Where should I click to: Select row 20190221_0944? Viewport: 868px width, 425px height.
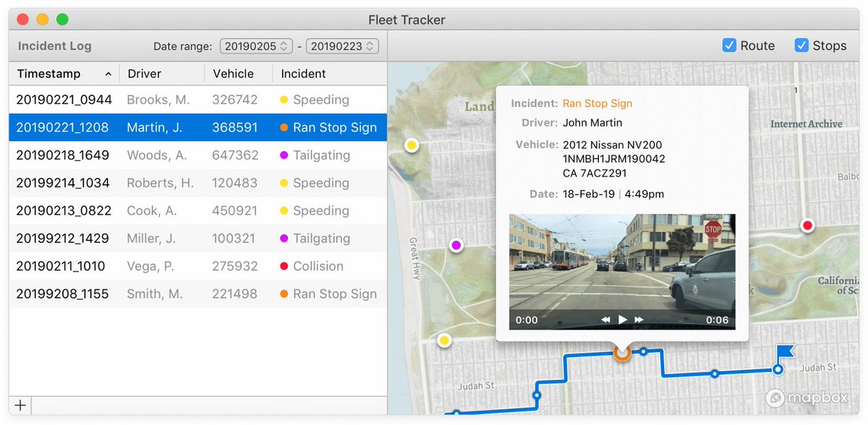pos(198,100)
